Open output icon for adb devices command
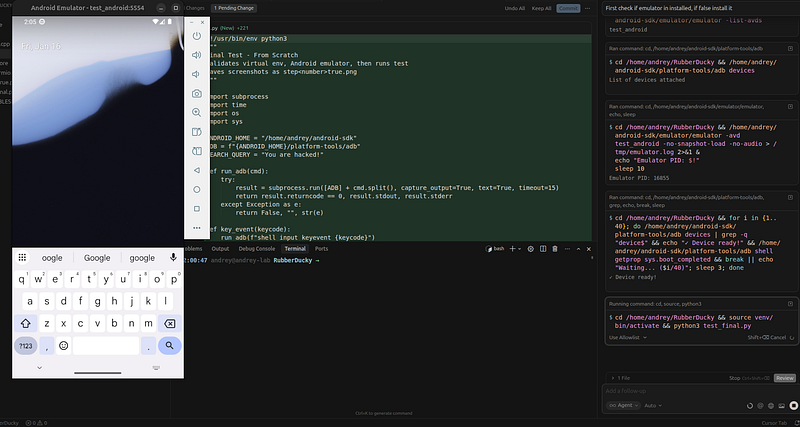The image size is (800, 427). point(790,48)
